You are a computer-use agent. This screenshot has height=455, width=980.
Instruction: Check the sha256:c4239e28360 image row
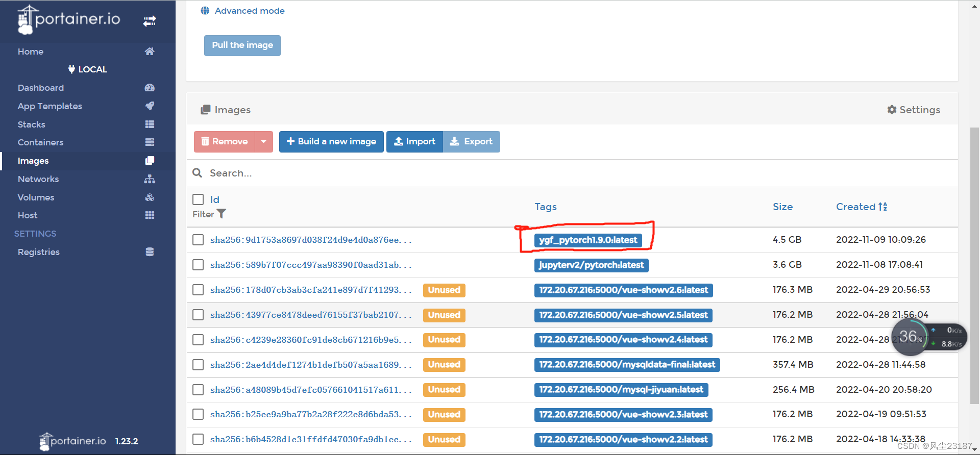198,340
